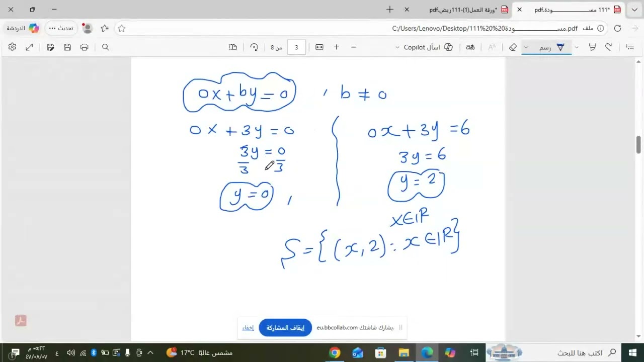The width and height of the screenshot is (644, 362).
Task: Click the تحديث update button
Action: coord(61,28)
